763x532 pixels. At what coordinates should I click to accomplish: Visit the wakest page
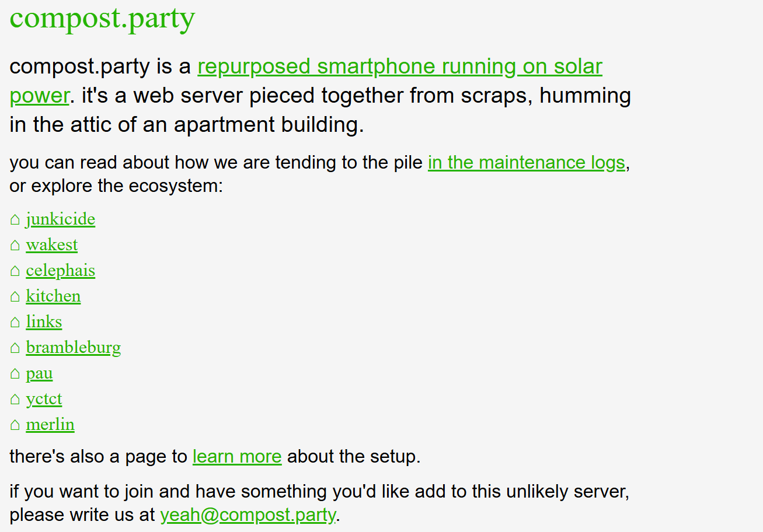point(52,245)
